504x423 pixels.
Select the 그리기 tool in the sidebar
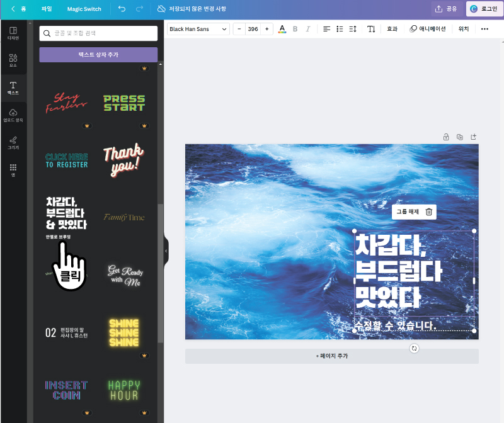pos(14,144)
